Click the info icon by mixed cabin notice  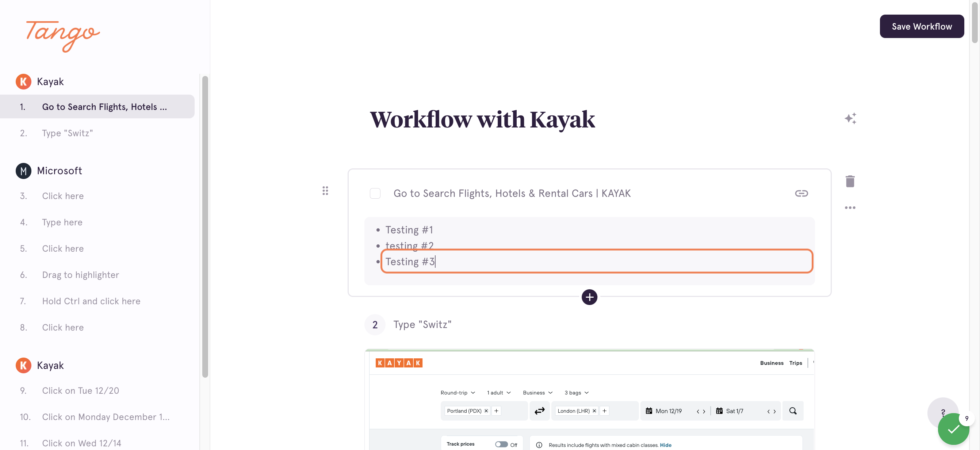(539, 445)
